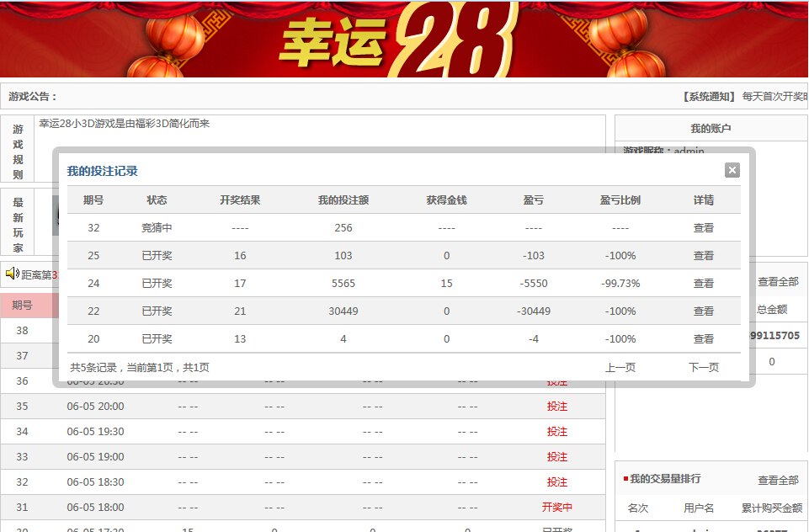The height and width of the screenshot is (532, 809).
Task: Click period number 38 in background list
Action: click(22, 330)
